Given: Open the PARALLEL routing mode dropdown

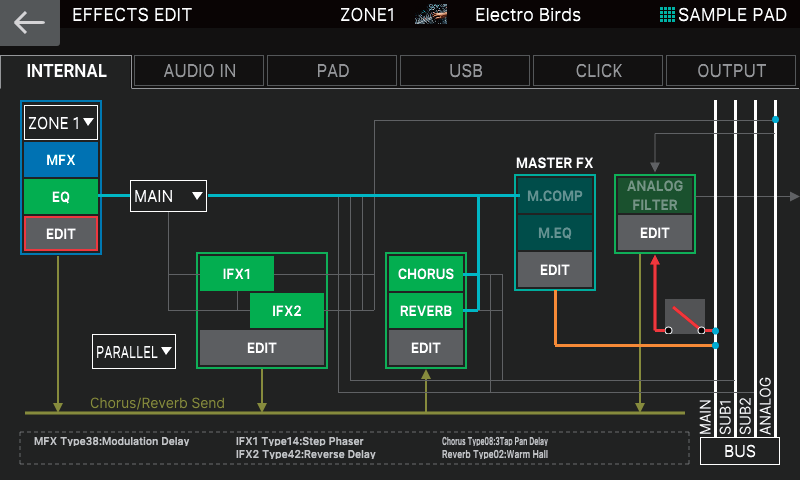Looking at the screenshot, I should (134, 352).
